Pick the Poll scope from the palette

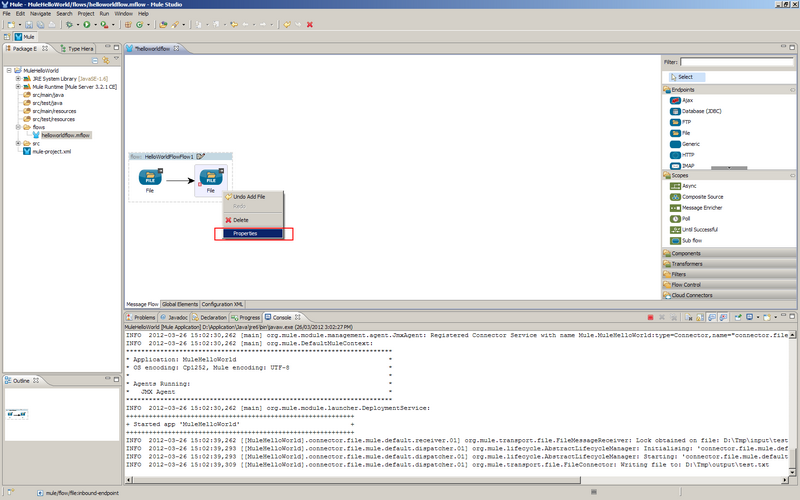coord(680,219)
